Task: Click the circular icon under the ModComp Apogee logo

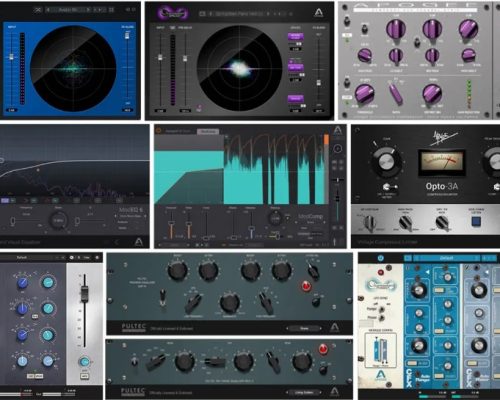Action: click(x=337, y=148)
